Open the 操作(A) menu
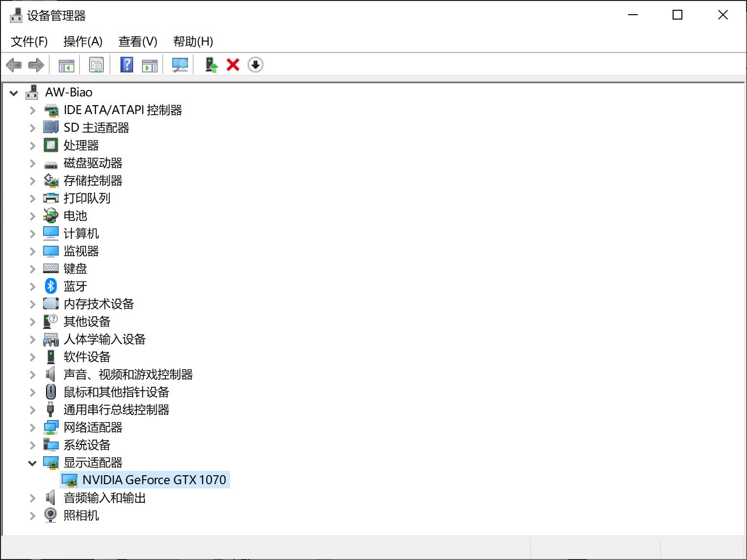Viewport: 747px width, 560px height. 83,42
